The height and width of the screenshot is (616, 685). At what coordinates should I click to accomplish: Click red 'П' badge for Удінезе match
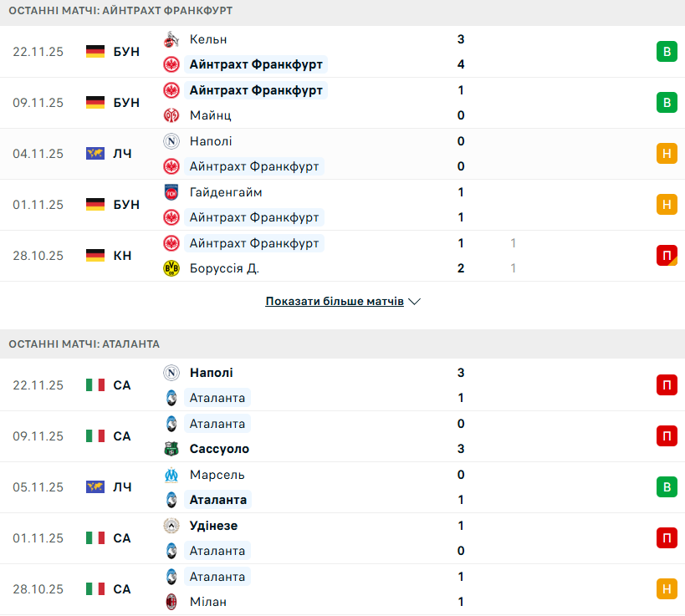pos(667,538)
